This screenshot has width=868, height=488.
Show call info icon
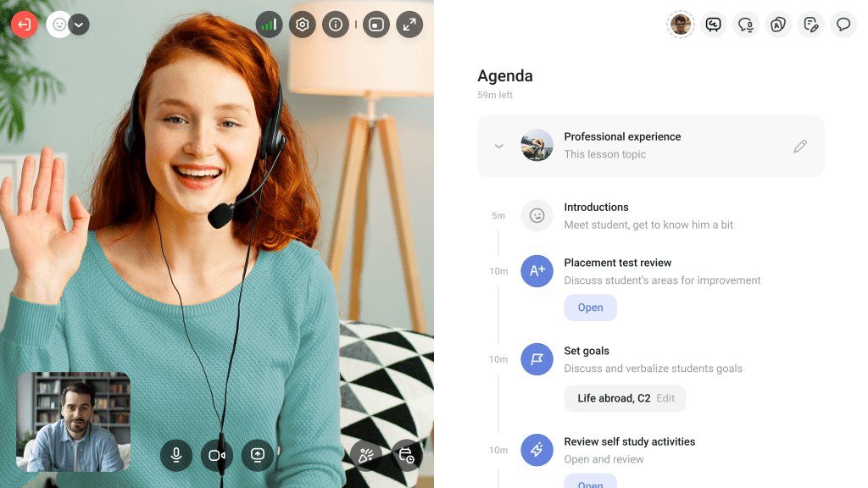[x=336, y=25]
